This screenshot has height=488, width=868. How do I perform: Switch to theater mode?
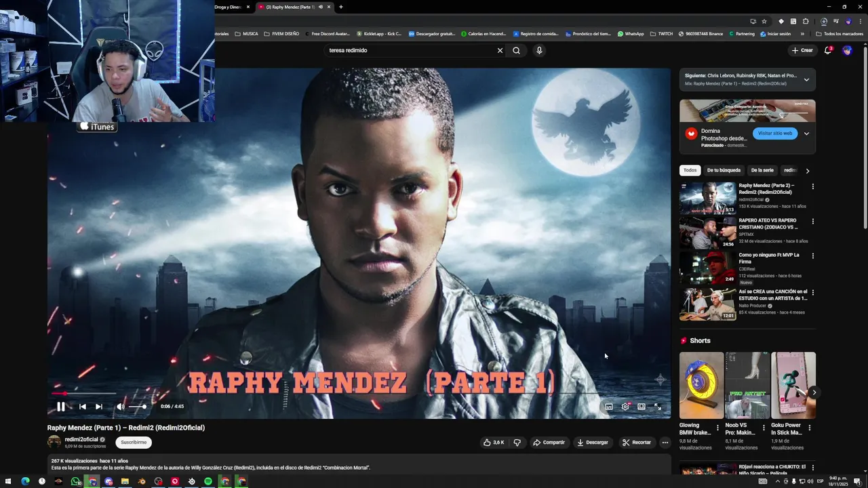(x=642, y=407)
